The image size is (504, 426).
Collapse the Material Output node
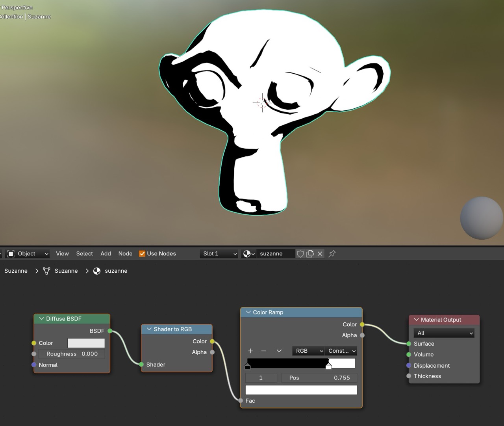pyautogui.click(x=416, y=320)
